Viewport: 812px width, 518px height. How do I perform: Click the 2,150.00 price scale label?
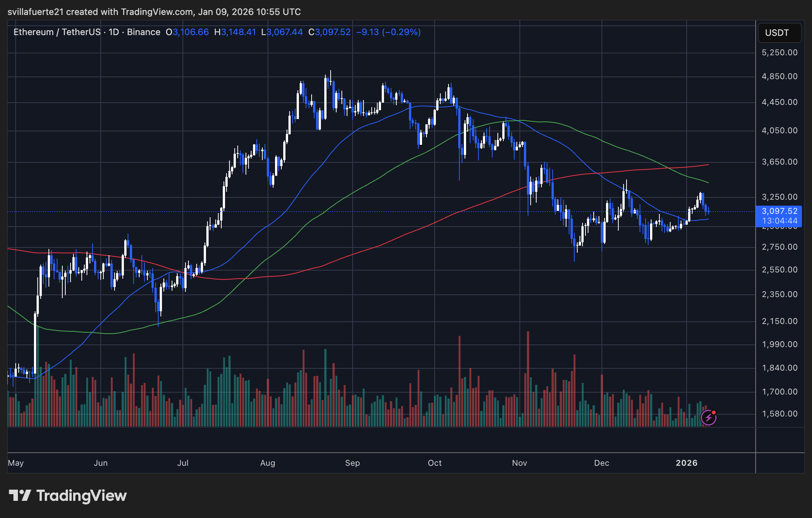point(779,321)
